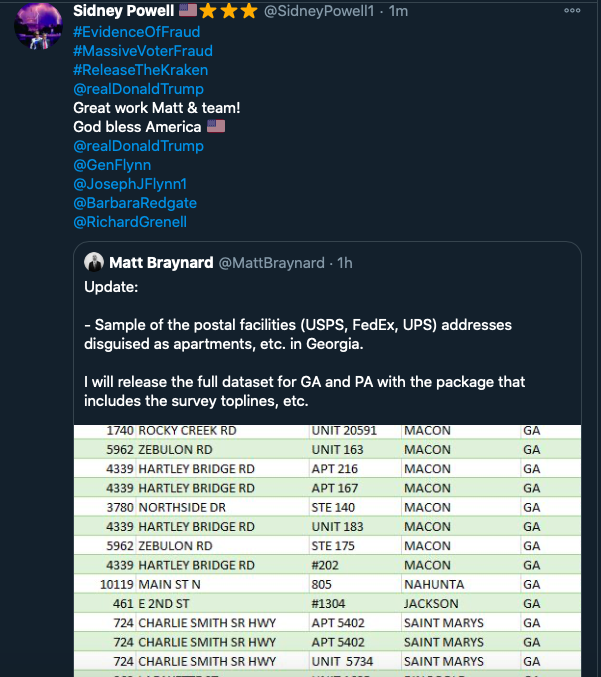Open the #MassiveVoterFraud hashtag

(x=143, y=50)
